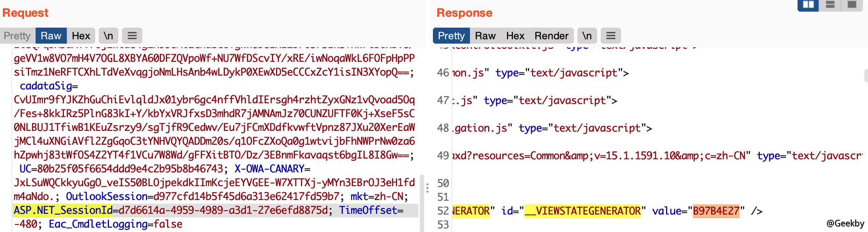Switch Request view to Pretty

coord(17,36)
